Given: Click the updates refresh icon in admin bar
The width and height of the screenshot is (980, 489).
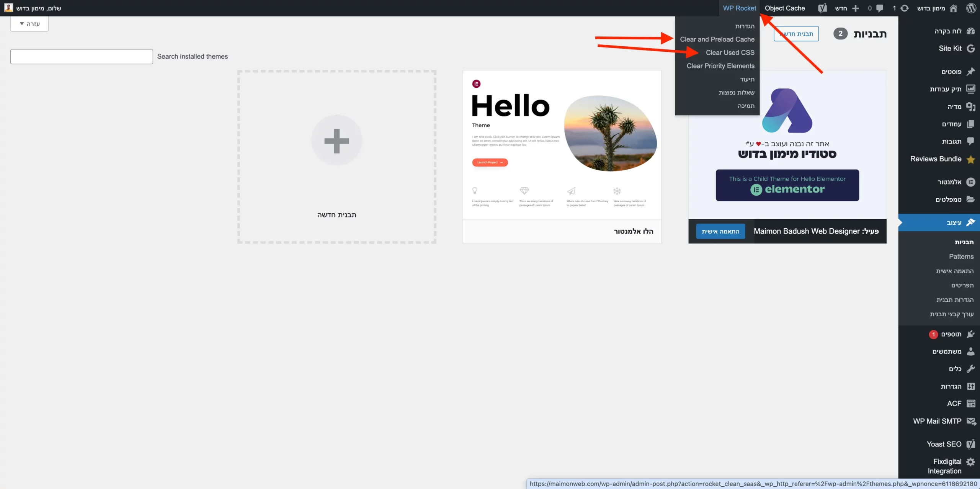Looking at the screenshot, I should (904, 8).
